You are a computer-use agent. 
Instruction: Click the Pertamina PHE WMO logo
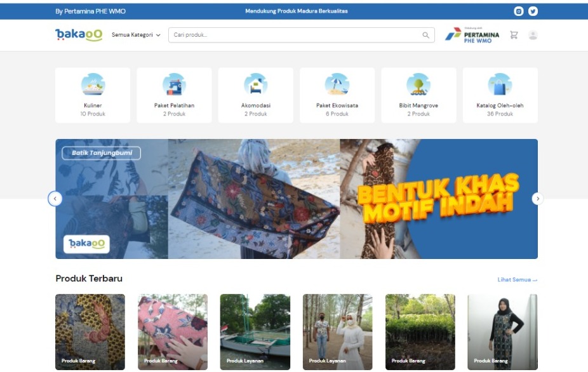(x=472, y=35)
